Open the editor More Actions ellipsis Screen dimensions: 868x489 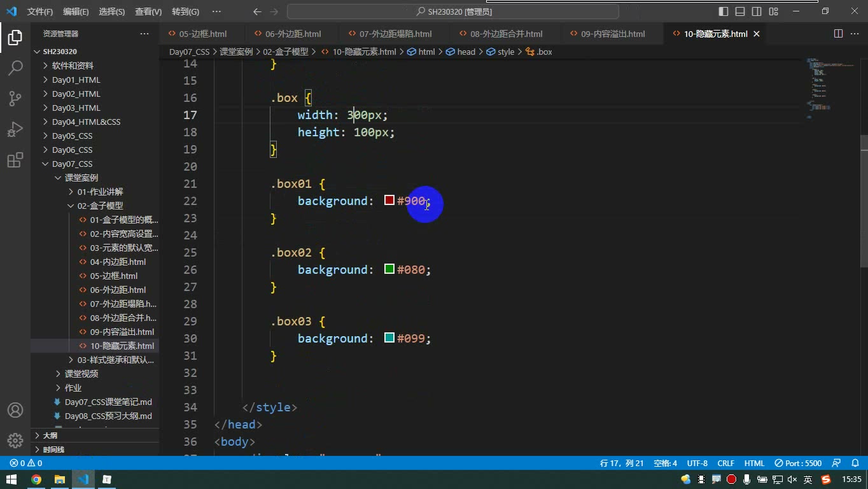coord(855,34)
